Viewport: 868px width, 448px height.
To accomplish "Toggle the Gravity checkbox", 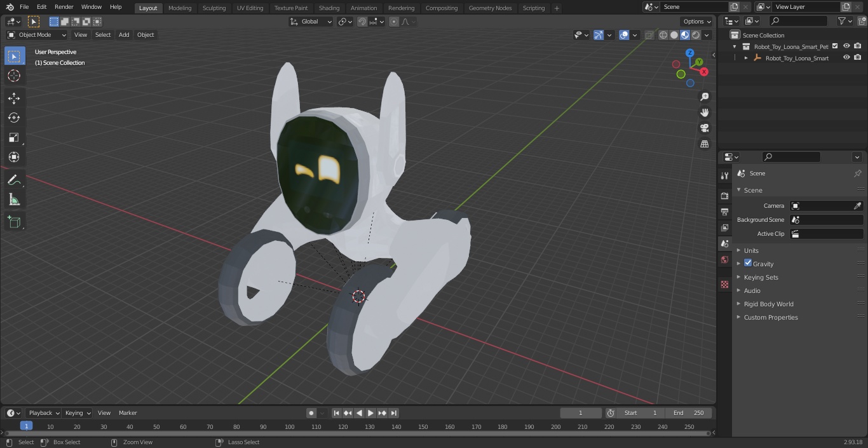I will (x=748, y=263).
